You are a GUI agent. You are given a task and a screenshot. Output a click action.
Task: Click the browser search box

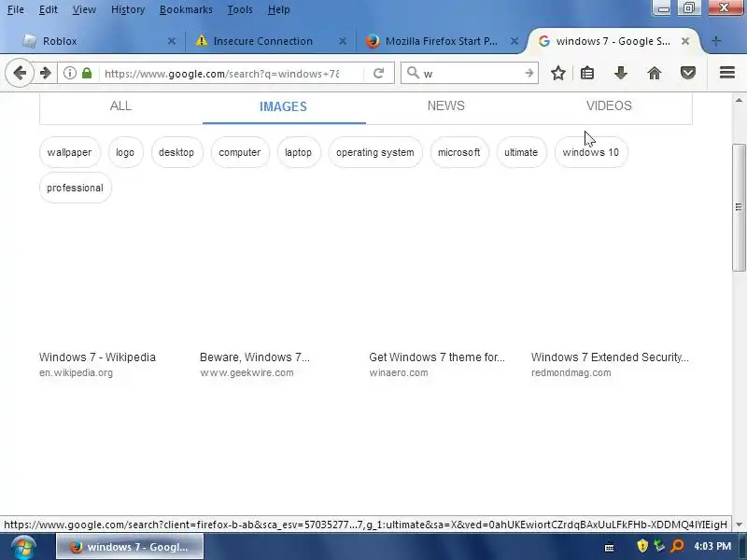click(472, 74)
